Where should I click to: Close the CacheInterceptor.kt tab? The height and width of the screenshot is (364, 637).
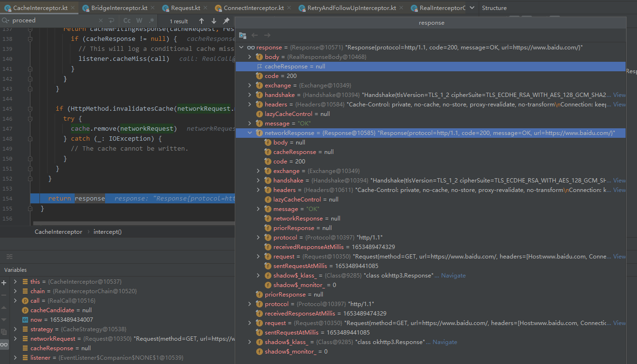[x=72, y=8]
